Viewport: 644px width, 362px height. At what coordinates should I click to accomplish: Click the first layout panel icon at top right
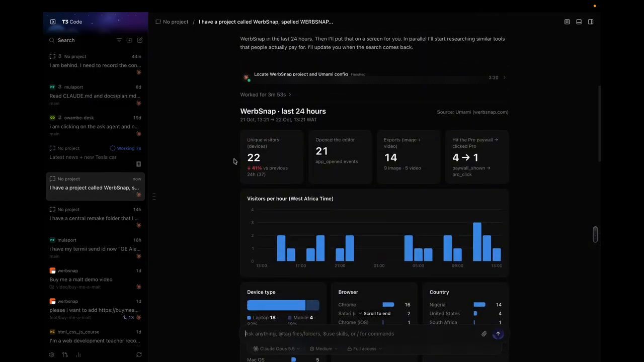(567, 22)
